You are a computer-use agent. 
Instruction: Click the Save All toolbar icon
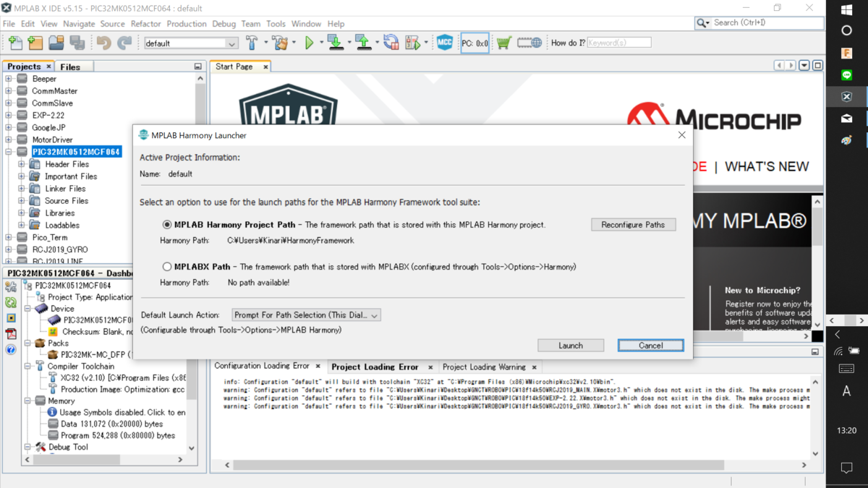coord(77,43)
